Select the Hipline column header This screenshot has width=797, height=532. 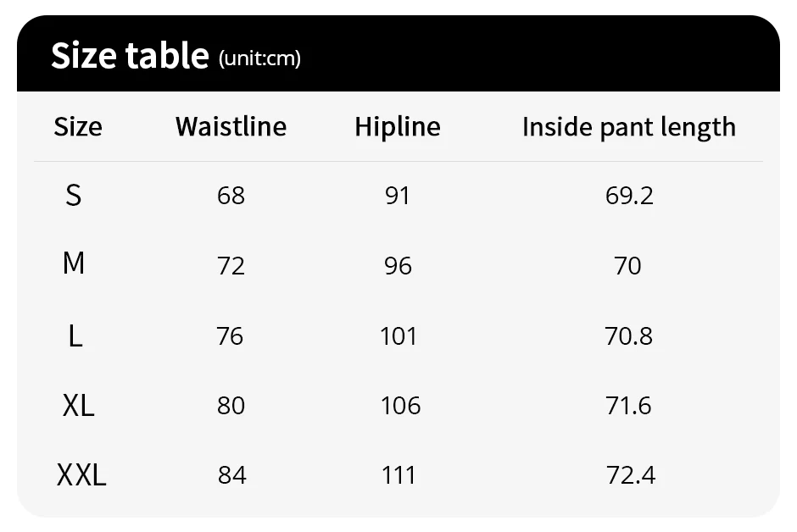(398, 127)
